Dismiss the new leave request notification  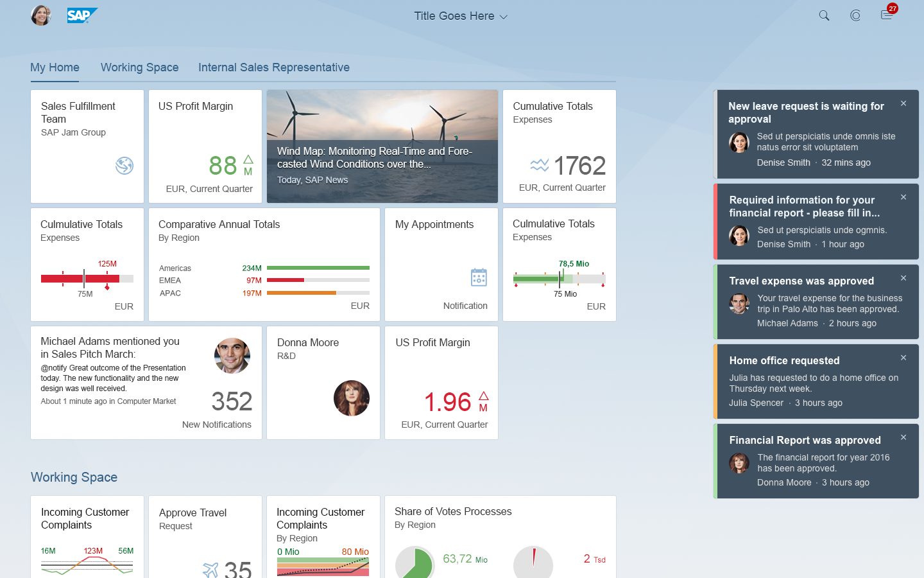pos(903,103)
